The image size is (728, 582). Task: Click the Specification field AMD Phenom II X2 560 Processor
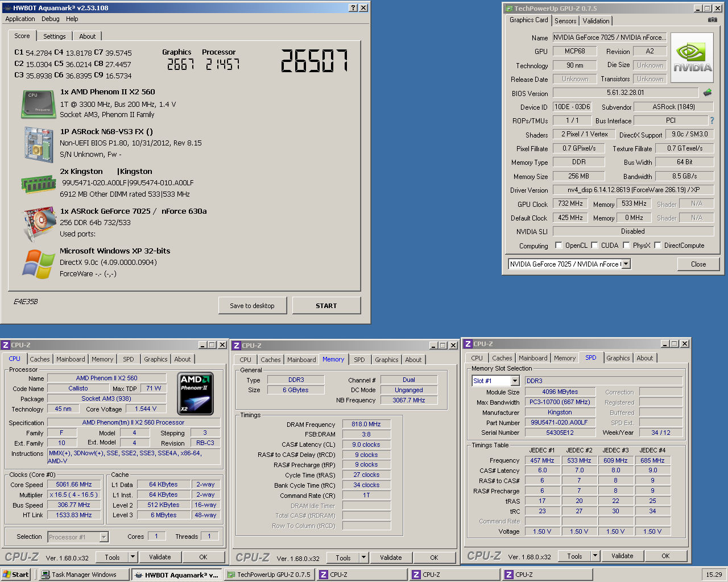click(133, 422)
